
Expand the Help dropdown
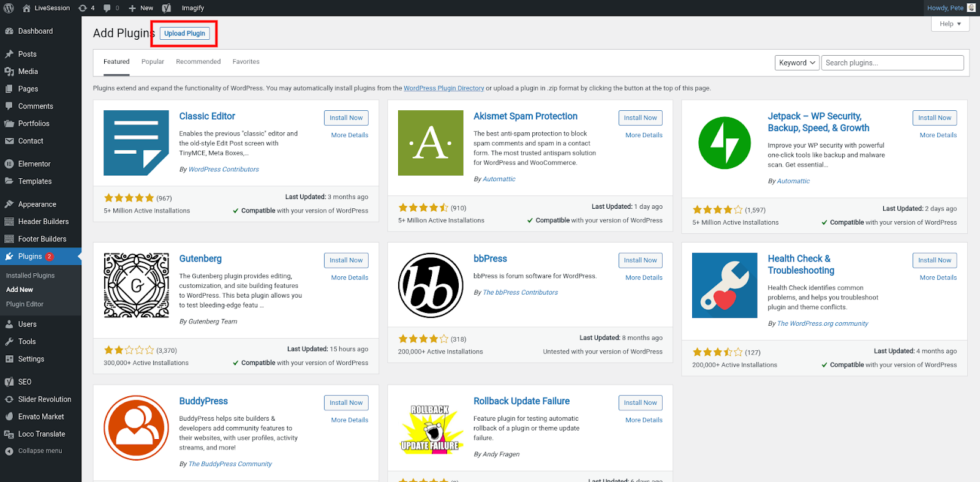coord(950,24)
